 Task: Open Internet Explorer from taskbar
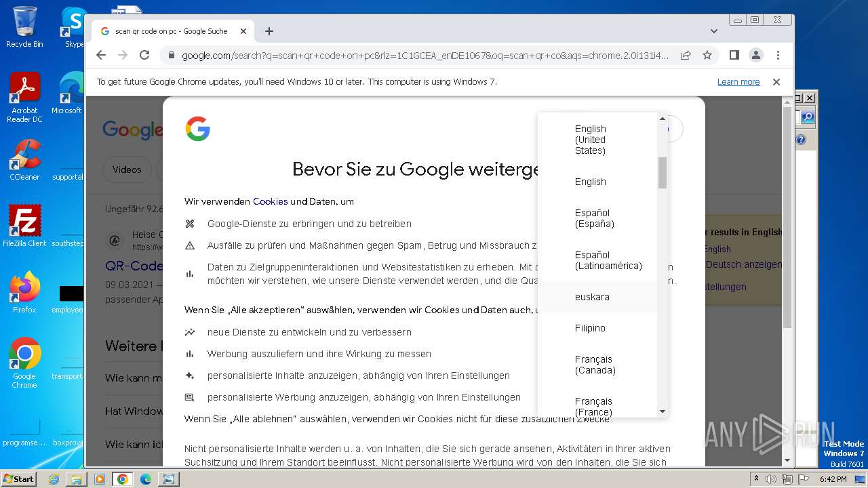click(x=54, y=479)
